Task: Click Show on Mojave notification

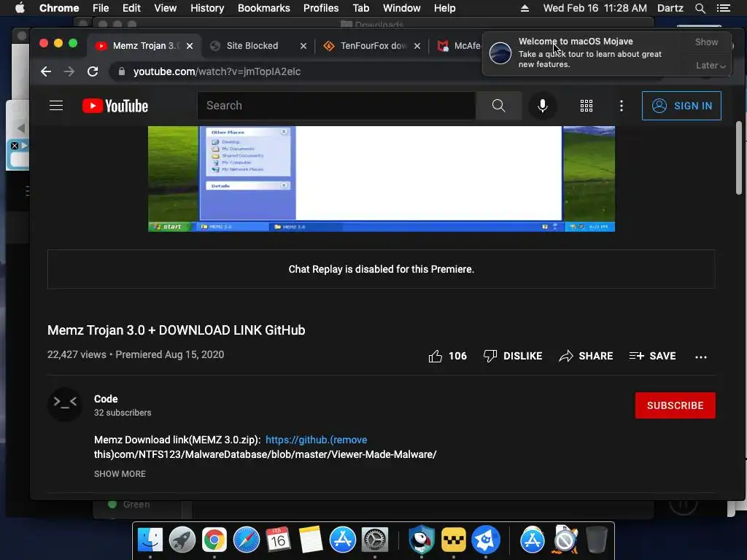Action: click(x=706, y=42)
